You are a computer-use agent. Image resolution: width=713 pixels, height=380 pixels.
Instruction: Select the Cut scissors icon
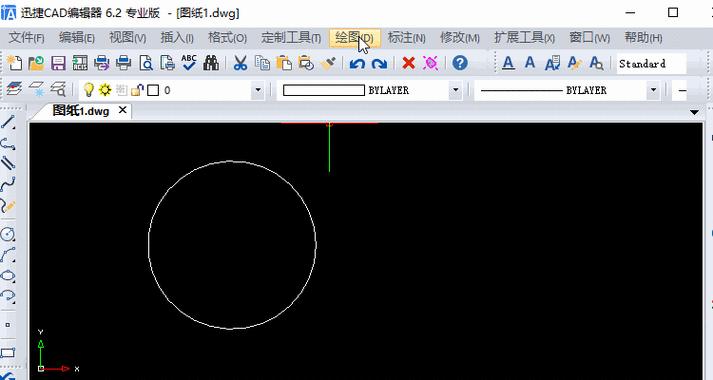click(240, 63)
